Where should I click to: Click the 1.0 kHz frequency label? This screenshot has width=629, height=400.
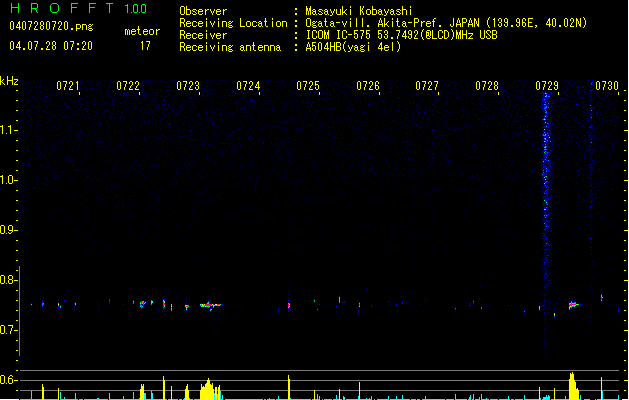tap(8, 180)
